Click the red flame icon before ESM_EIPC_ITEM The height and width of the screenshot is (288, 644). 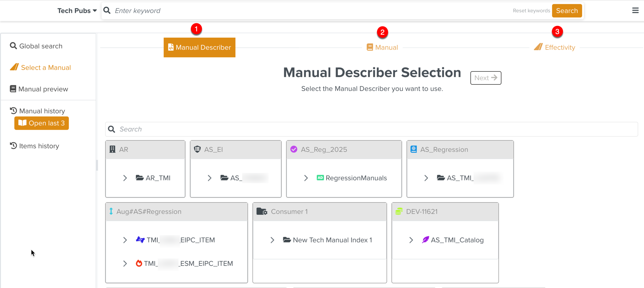click(139, 263)
